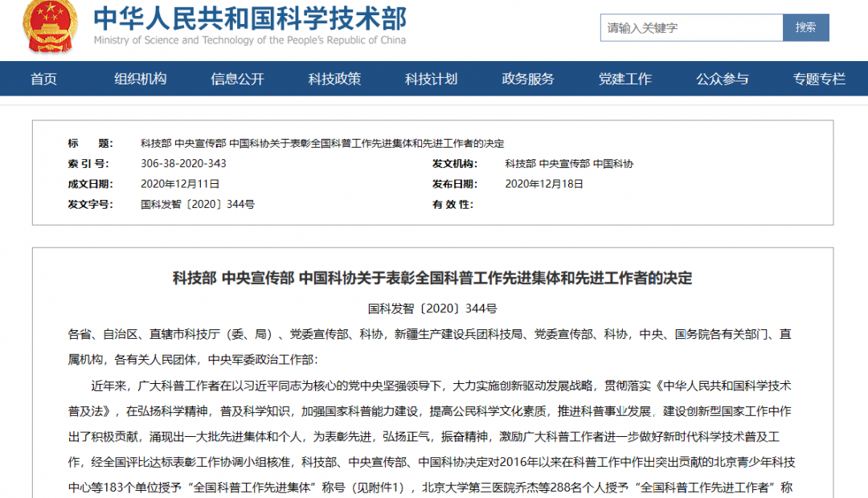Image resolution: width=868 pixels, height=498 pixels.
Task: Click the 有效性 field label
Action: coord(452,205)
